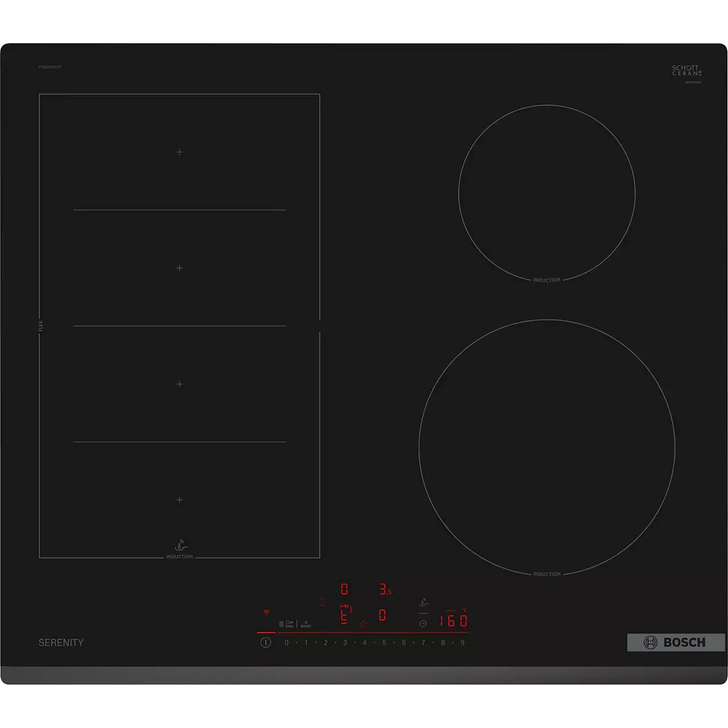Viewport: 728px width, 728px height.
Task: Tap the SCHOTT CERAN logo
Action: click(x=686, y=70)
